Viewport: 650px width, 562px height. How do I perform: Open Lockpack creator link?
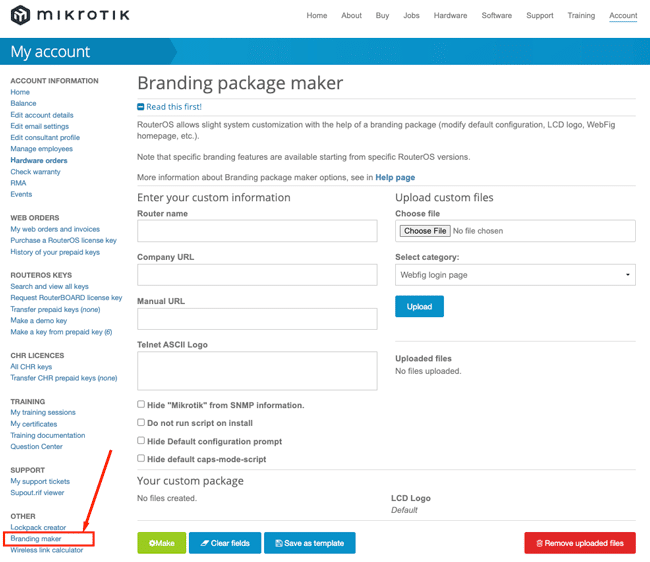point(38,527)
